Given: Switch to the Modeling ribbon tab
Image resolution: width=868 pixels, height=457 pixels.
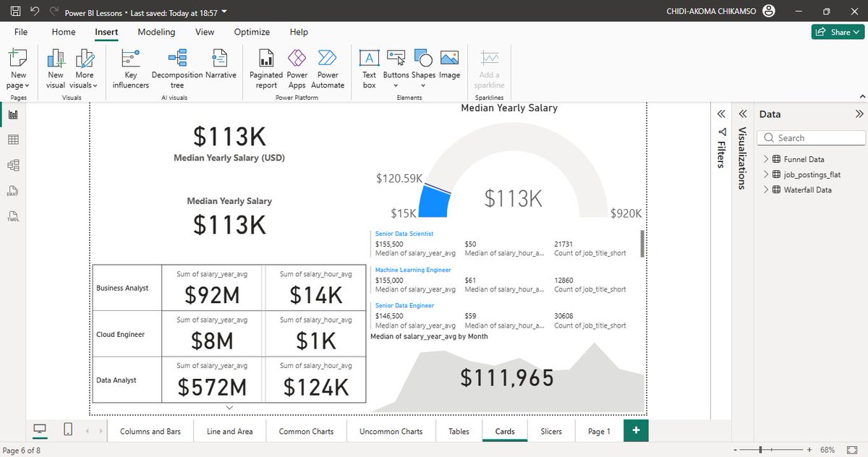Looking at the screenshot, I should [x=156, y=32].
